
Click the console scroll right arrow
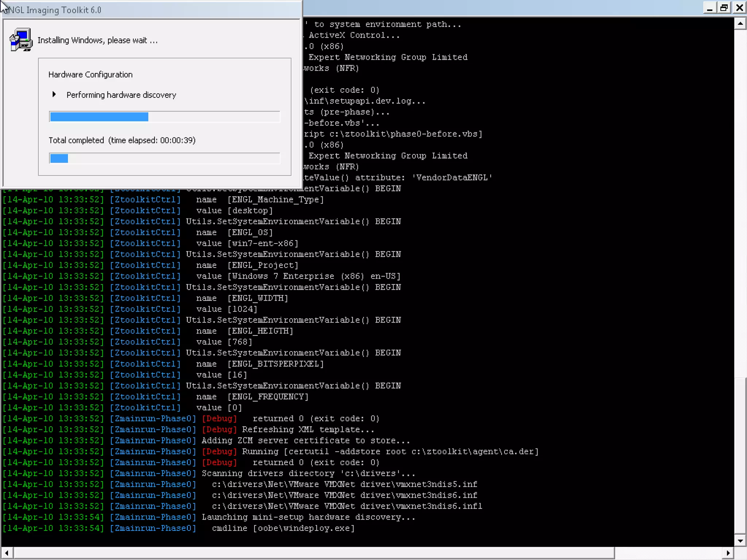coord(728,553)
